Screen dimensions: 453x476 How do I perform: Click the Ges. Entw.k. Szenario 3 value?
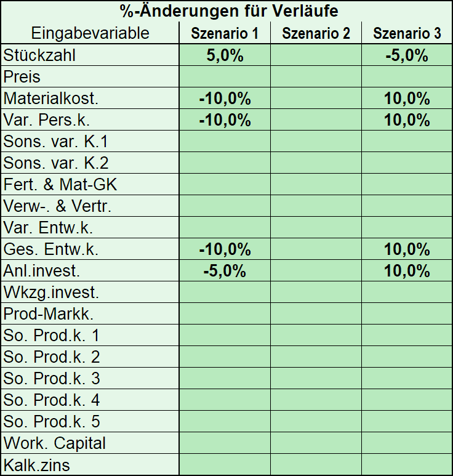407,249
